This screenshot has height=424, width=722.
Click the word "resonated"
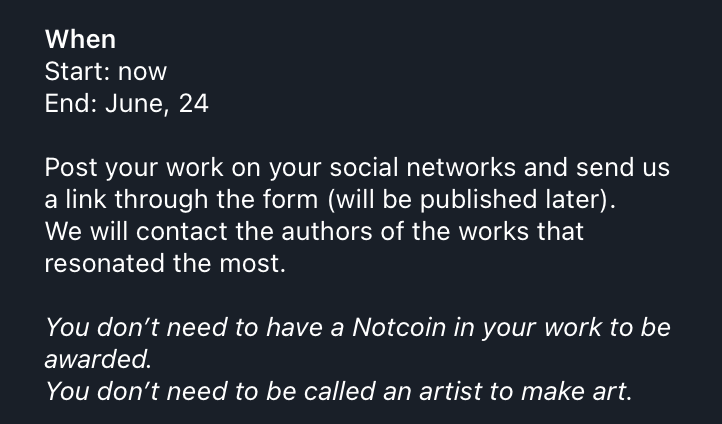tap(105, 263)
